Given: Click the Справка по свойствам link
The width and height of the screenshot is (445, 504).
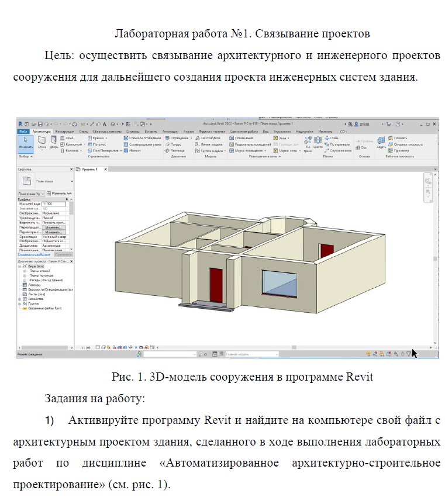Looking at the screenshot, I should [35, 255].
